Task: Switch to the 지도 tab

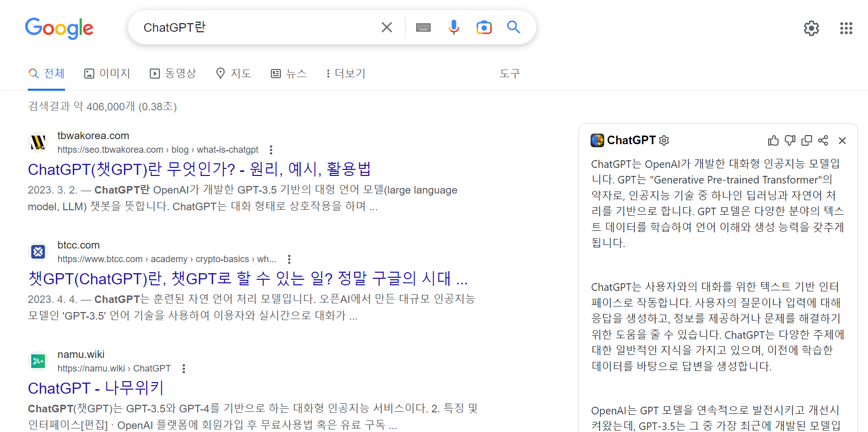Action: coord(233,74)
